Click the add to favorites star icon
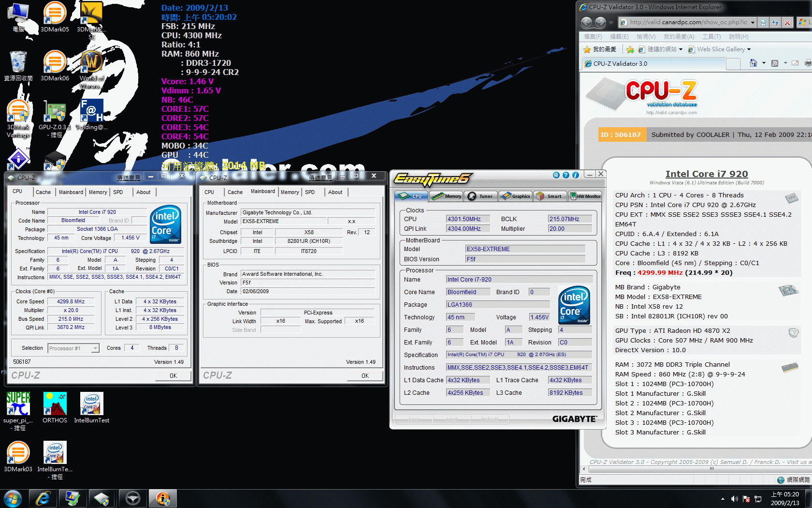 click(x=630, y=49)
